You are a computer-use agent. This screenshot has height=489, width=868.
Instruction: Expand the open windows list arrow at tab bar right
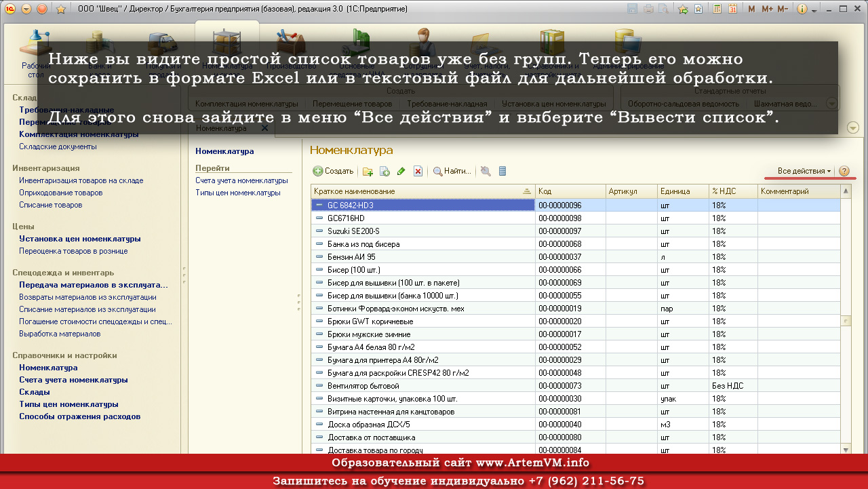click(853, 128)
